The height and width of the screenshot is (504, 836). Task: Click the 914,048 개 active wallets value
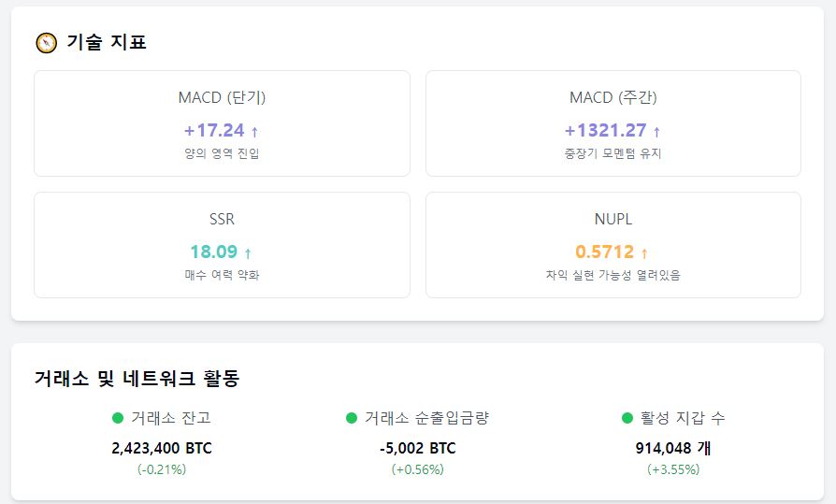[673, 448]
